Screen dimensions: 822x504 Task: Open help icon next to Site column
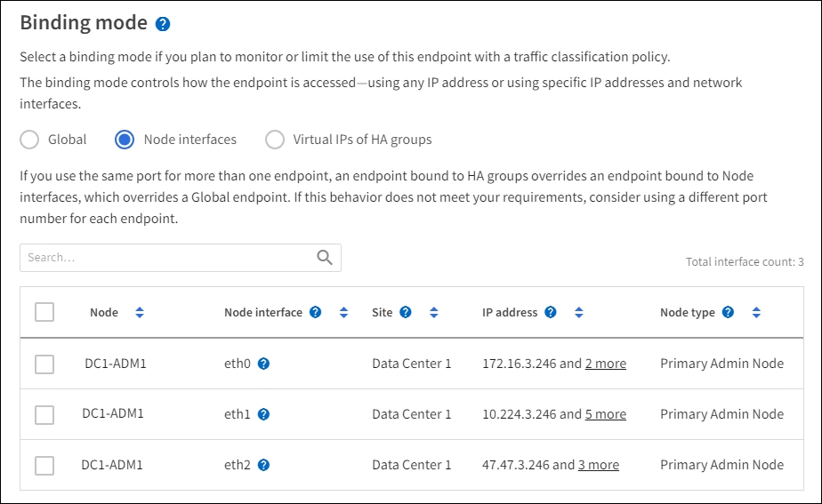pos(406,313)
